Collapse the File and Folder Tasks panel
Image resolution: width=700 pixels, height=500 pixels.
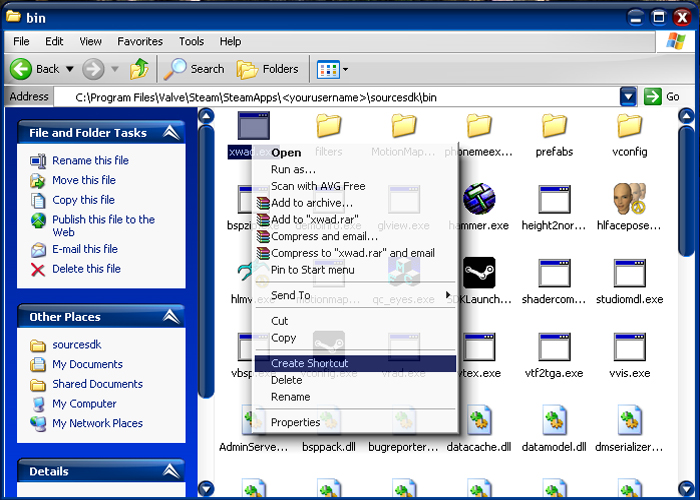pyautogui.click(x=171, y=133)
